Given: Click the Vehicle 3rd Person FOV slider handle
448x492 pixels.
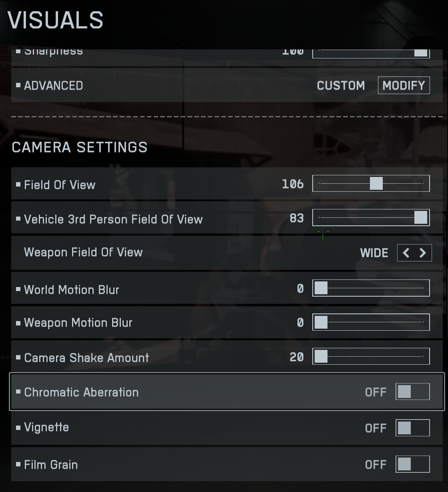Looking at the screenshot, I should point(420,217).
